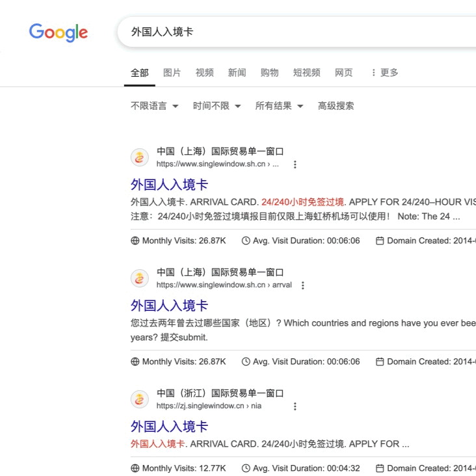Switch to the 视频 tab
This screenshot has height=476, width=476.
click(x=205, y=73)
